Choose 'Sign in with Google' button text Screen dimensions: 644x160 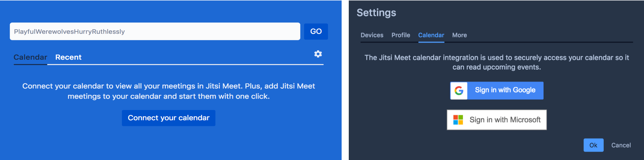click(505, 90)
